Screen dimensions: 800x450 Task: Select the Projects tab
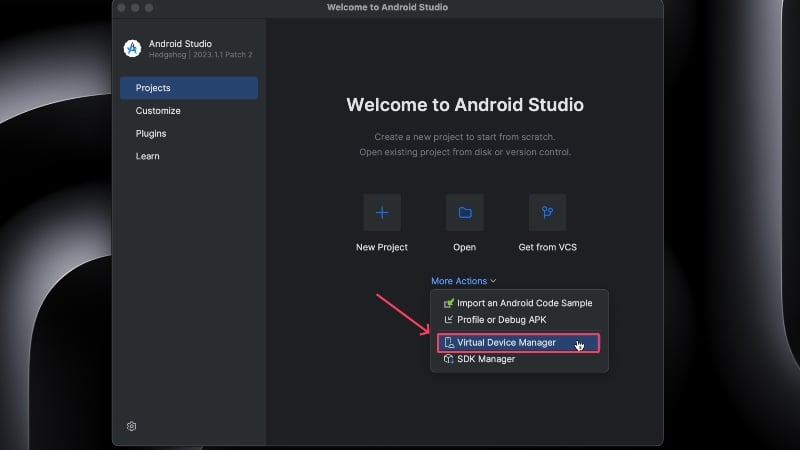pyautogui.click(x=189, y=88)
